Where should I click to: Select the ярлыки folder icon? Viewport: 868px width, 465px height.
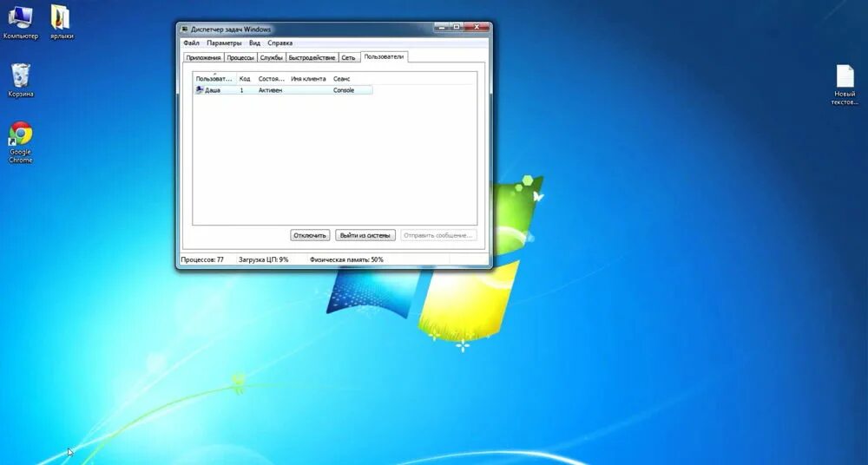(62, 23)
